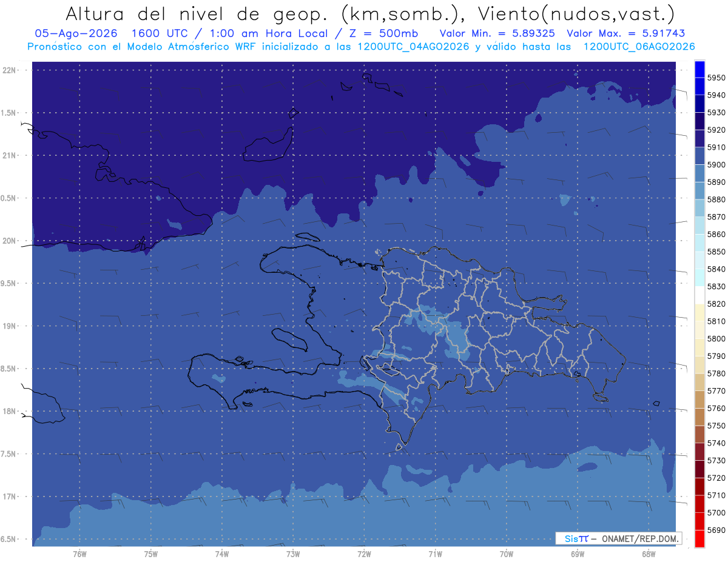Click the '5900' colorbar value
The width and height of the screenshot is (728, 562).
pyautogui.click(x=716, y=165)
